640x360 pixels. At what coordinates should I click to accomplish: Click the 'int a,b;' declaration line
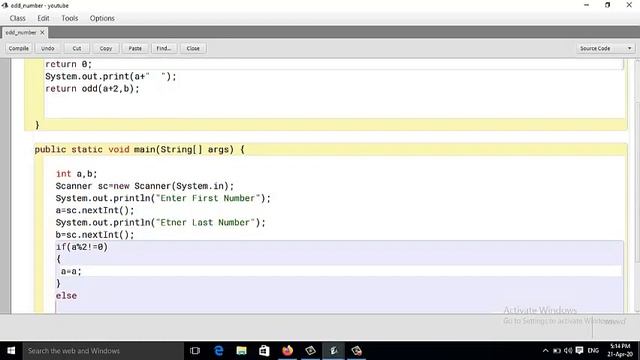(76, 174)
